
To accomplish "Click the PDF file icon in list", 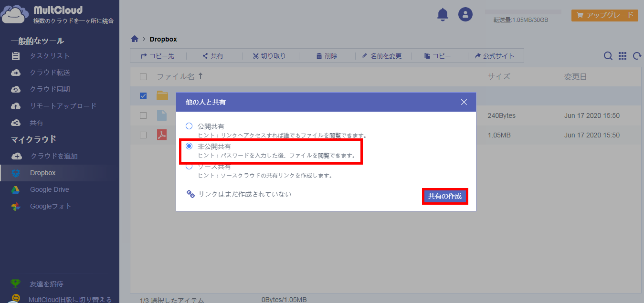I will tap(162, 135).
